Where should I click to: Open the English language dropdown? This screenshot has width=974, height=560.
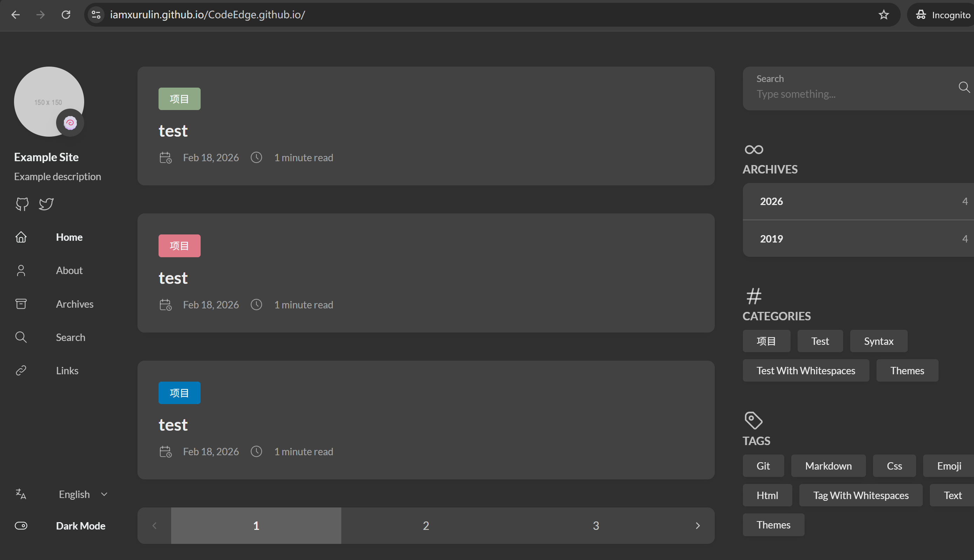(82, 494)
